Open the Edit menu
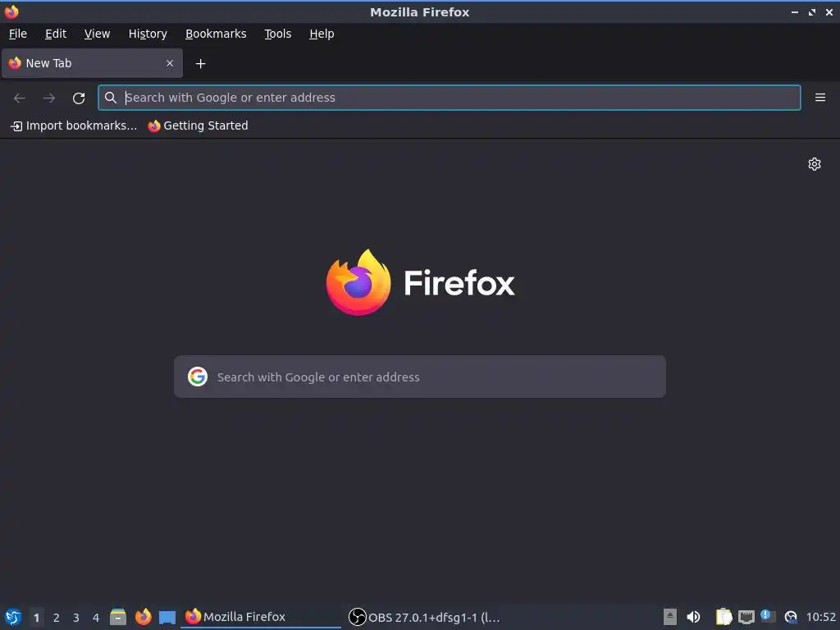The image size is (840, 630). (x=56, y=34)
